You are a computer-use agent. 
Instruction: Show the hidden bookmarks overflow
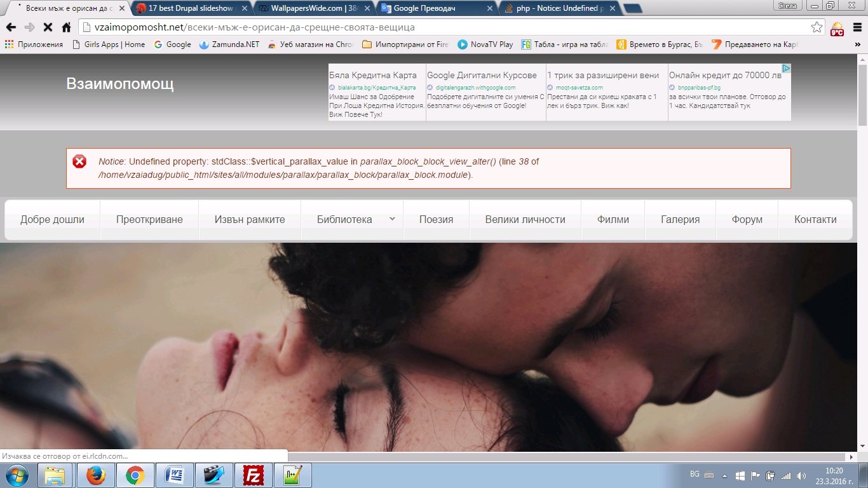tap(857, 44)
